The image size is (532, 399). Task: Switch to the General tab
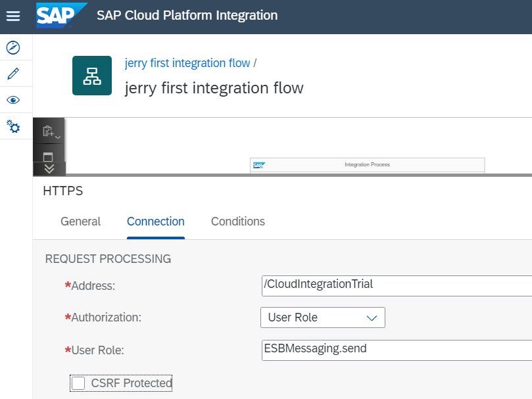pos(80,222)
